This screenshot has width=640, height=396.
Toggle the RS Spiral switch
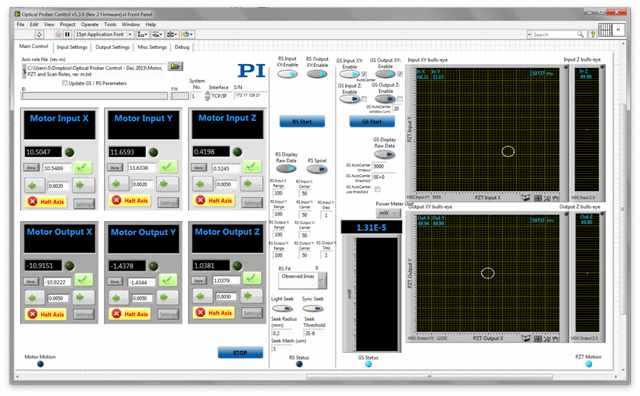pyautogui.click(x=317, y=169)
